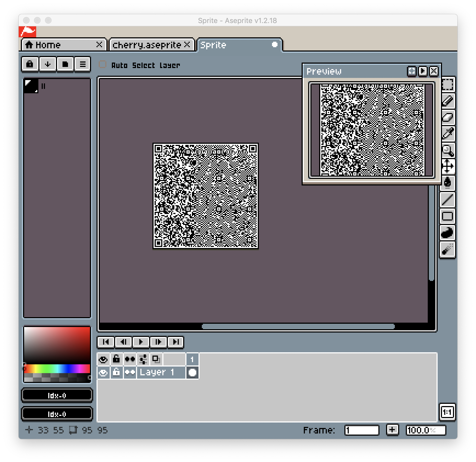The image size is (476, 462).
Task: Click the background color Idx-0 button
Action: 57,414
